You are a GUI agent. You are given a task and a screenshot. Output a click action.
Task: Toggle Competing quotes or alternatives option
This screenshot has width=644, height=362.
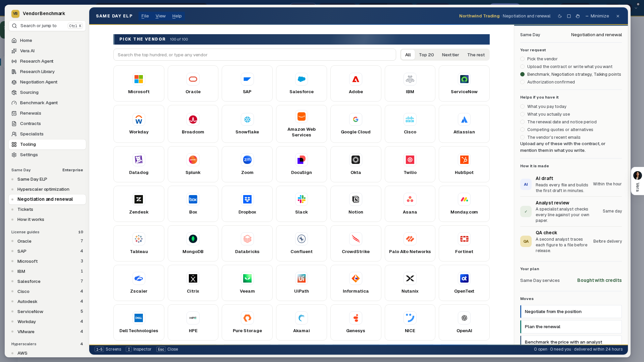[522, 130]
